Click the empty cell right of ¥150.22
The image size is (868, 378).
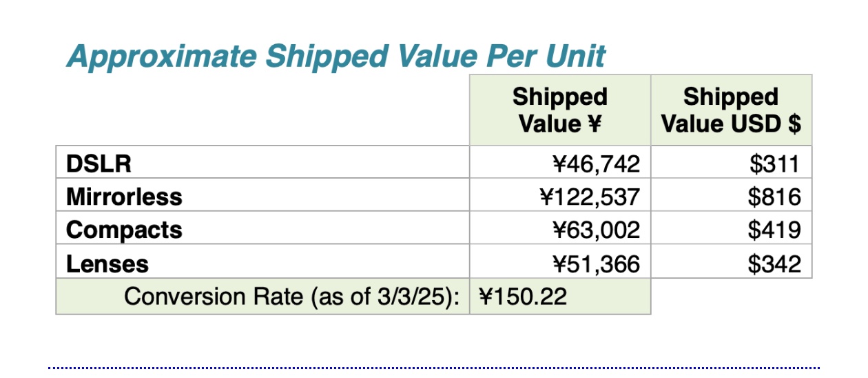coord(731,297)
